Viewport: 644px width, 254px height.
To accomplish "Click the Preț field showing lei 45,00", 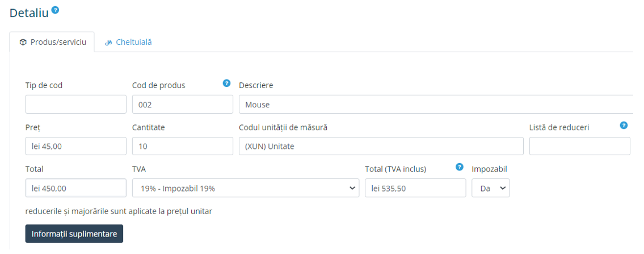I will (75, 146).
